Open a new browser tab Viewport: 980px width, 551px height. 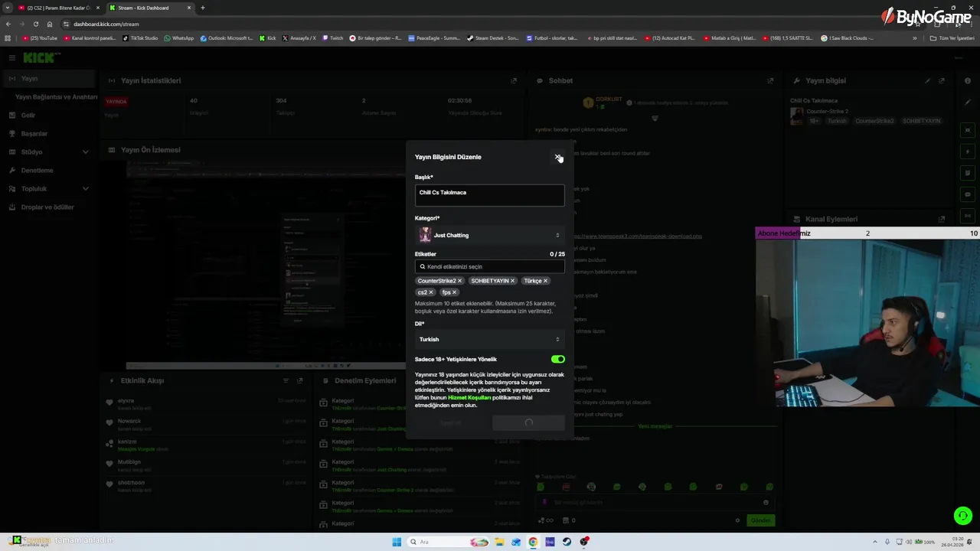(x=203, y=8)
